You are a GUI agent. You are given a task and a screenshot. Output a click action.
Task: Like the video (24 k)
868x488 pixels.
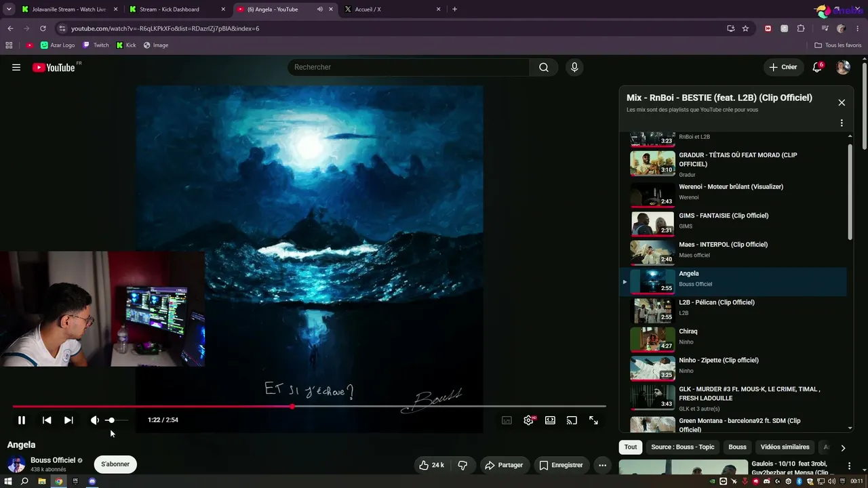431,465
